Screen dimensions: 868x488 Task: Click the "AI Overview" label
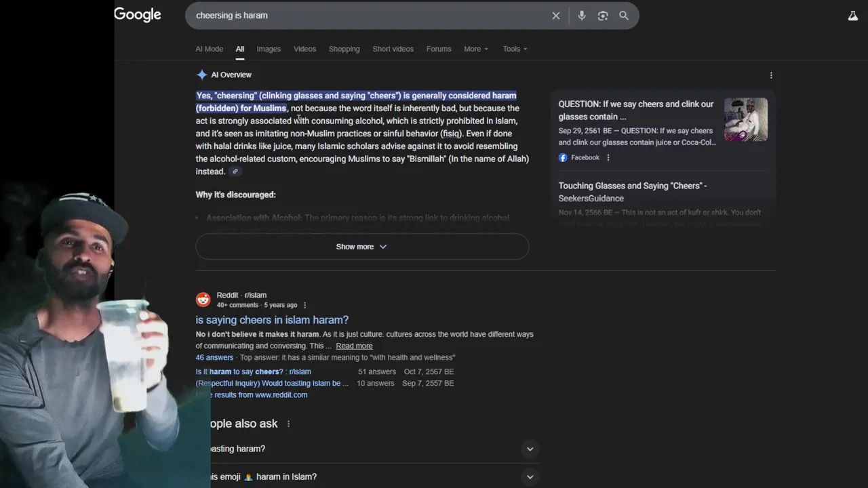[231, 75]
